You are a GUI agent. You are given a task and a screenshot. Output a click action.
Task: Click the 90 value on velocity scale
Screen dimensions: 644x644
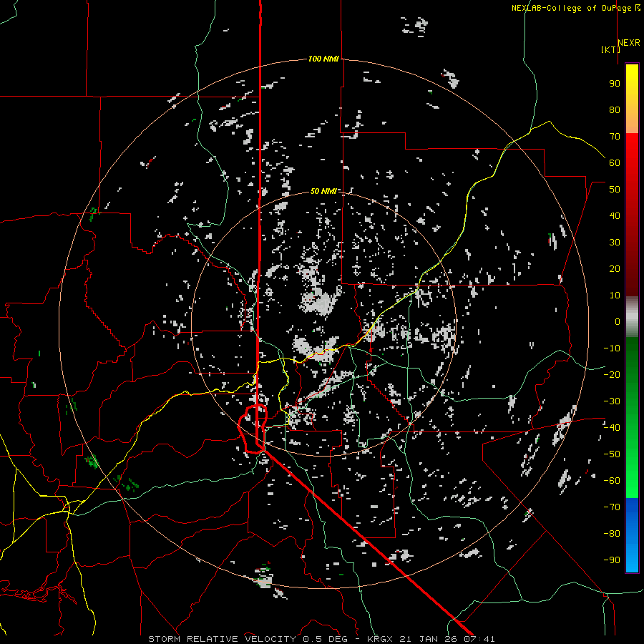click(615, 84)
